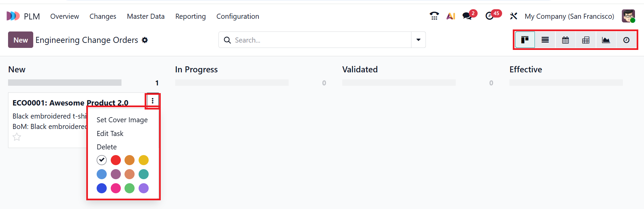Screen dimensions: 644x209
Task: Click the New button
Action: tap(20, 40)
